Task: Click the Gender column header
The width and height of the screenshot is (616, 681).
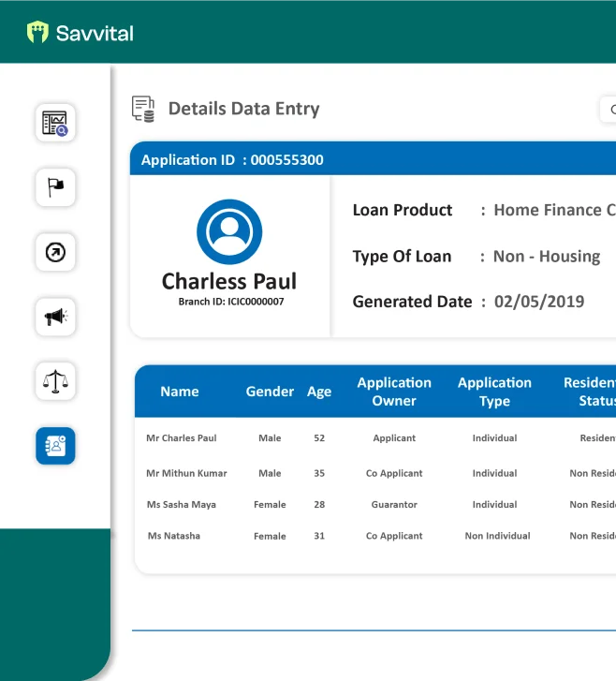Action: (270, 392)
